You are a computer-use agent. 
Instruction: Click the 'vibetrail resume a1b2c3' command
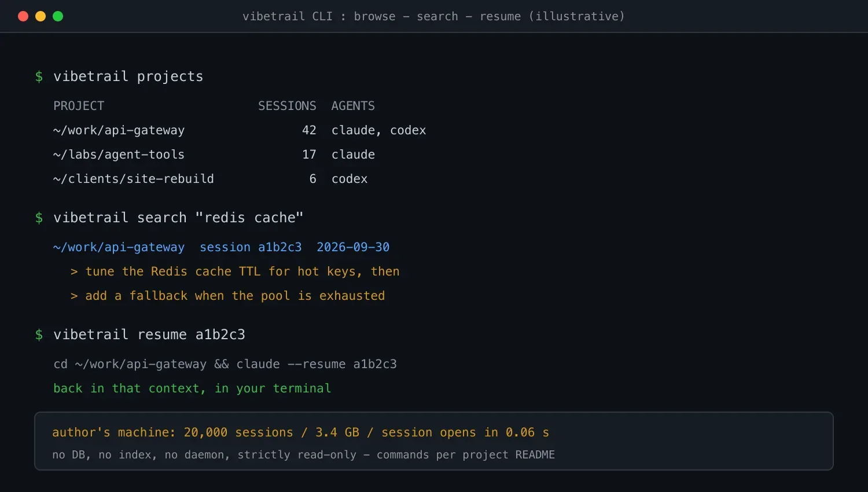(149, 335)
